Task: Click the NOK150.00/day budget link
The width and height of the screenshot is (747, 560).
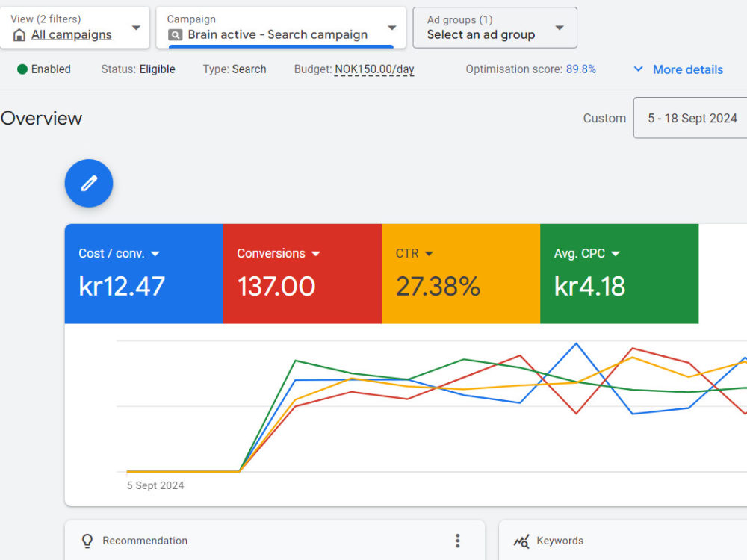Action: pos(374,69)
